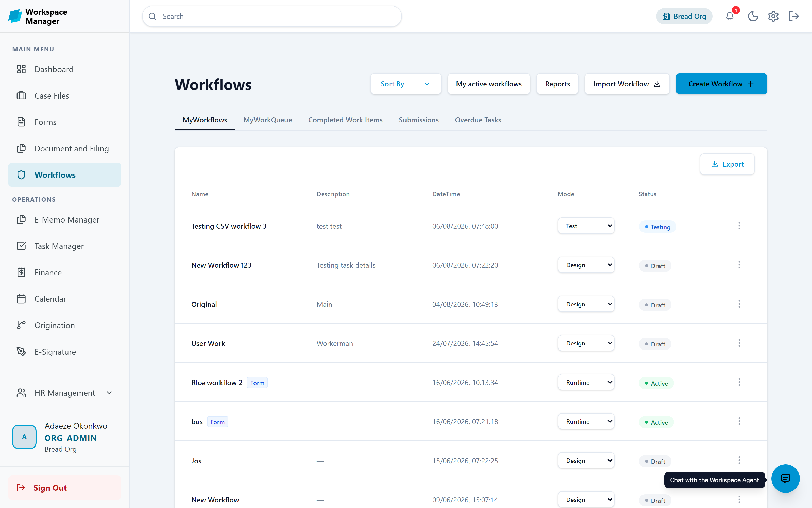Viewport: 812px width, 508px height.
Task: Export the workflows table
Action: [x=727, y=164]
